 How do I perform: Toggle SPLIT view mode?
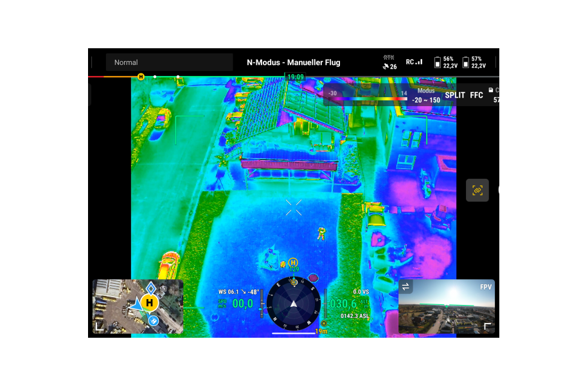pyautogui.click(x=455, y=95)
